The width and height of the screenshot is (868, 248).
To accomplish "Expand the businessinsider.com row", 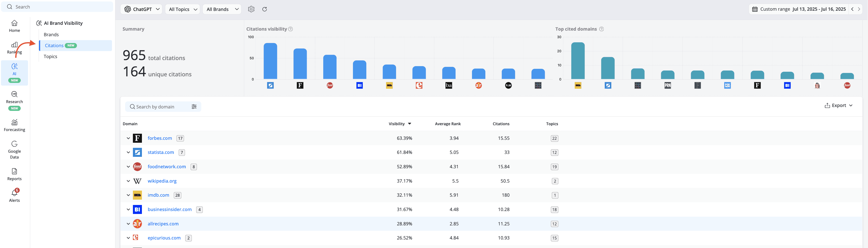I will point(128,209).
